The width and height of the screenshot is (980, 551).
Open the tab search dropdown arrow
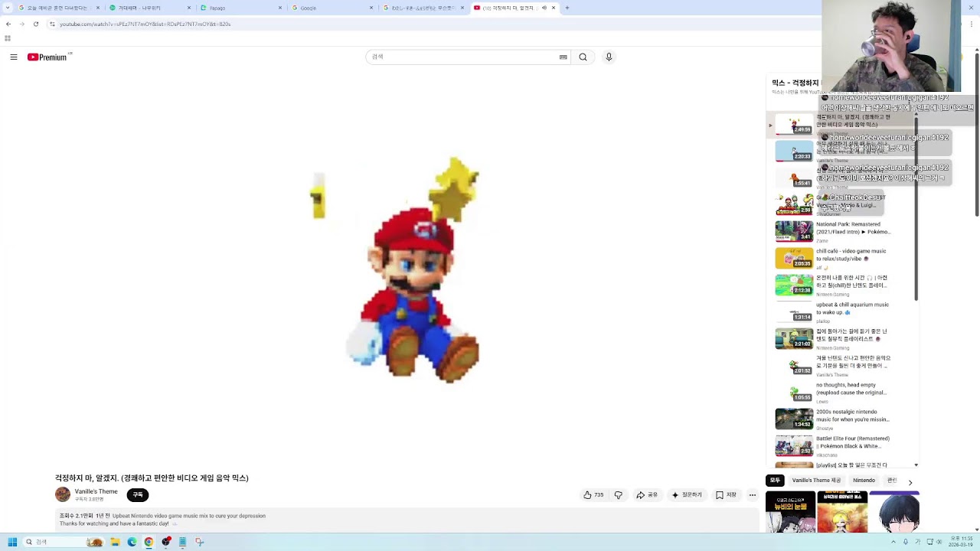coord(6,8)
